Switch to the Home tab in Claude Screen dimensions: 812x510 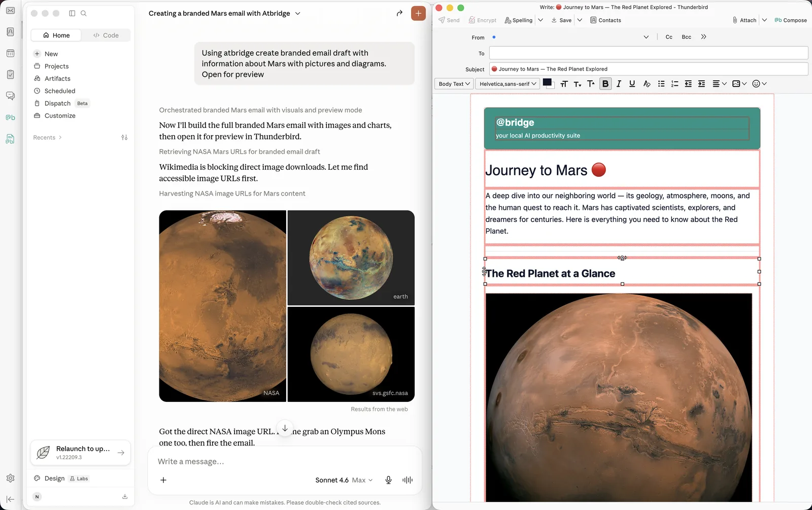56,35
